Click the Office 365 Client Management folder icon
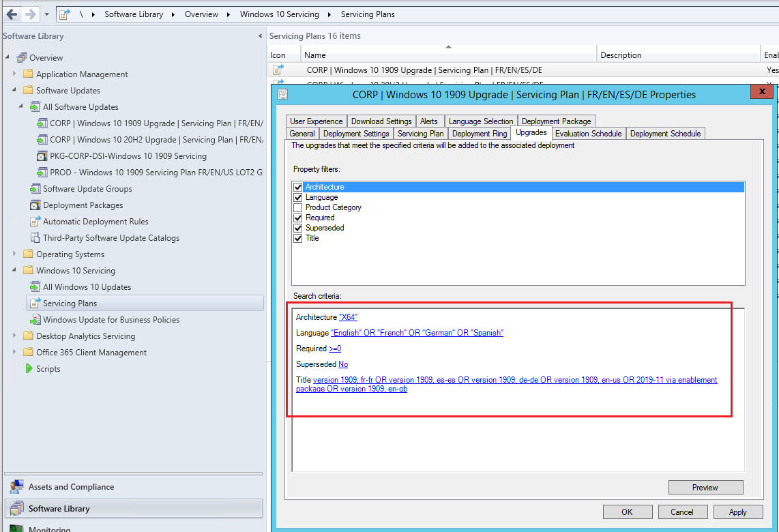 pos(29,352)
